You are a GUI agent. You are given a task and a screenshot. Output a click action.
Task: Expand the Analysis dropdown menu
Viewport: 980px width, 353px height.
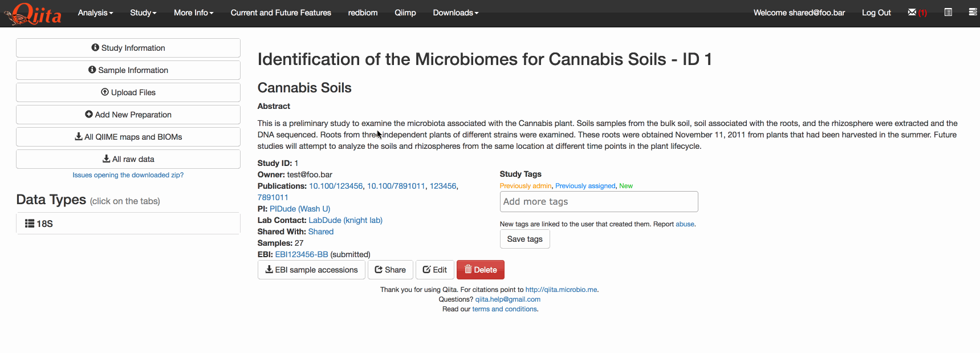pos(95,13)
